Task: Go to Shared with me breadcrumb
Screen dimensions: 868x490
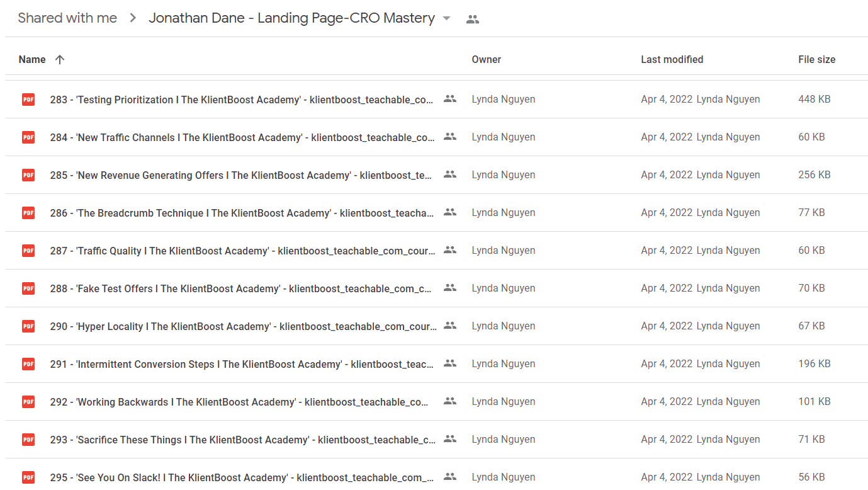Action: pos(67,18)
